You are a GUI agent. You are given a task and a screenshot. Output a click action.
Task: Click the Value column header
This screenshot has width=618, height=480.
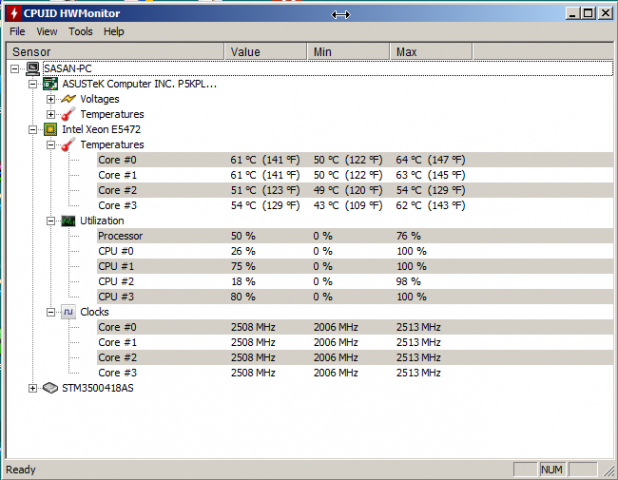(x=245, y=51)
